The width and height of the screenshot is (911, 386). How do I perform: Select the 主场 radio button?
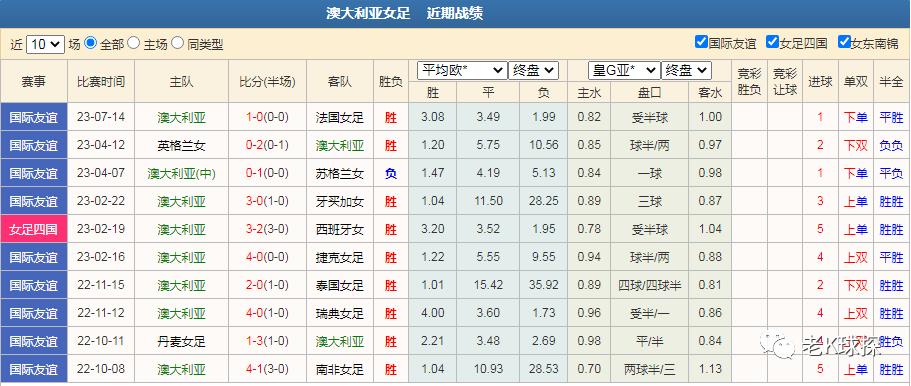point(133,42)
